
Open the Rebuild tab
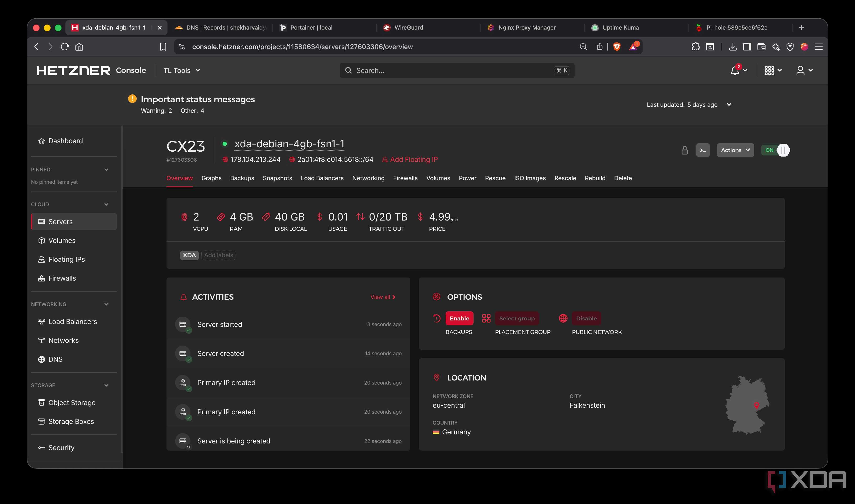coord(595,178)
